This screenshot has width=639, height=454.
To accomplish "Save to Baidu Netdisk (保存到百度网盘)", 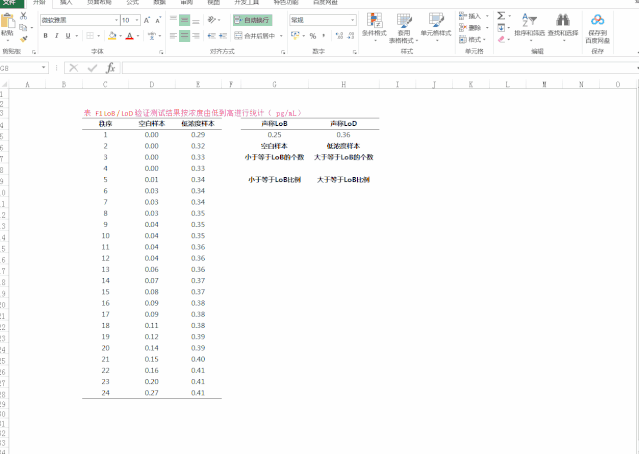I will 597,26.
